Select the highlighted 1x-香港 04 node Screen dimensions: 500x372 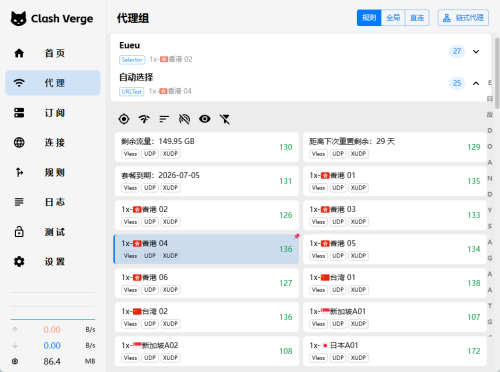pos(206,249)
